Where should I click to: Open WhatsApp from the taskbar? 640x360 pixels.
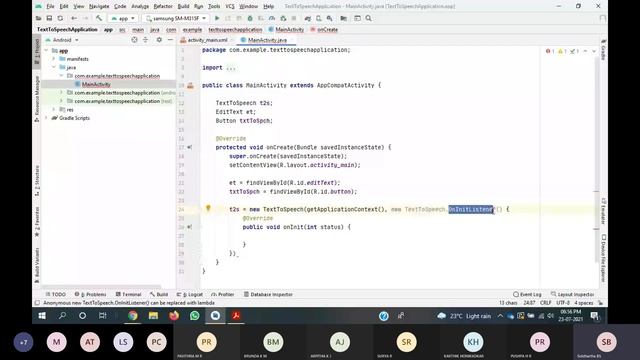195,316
